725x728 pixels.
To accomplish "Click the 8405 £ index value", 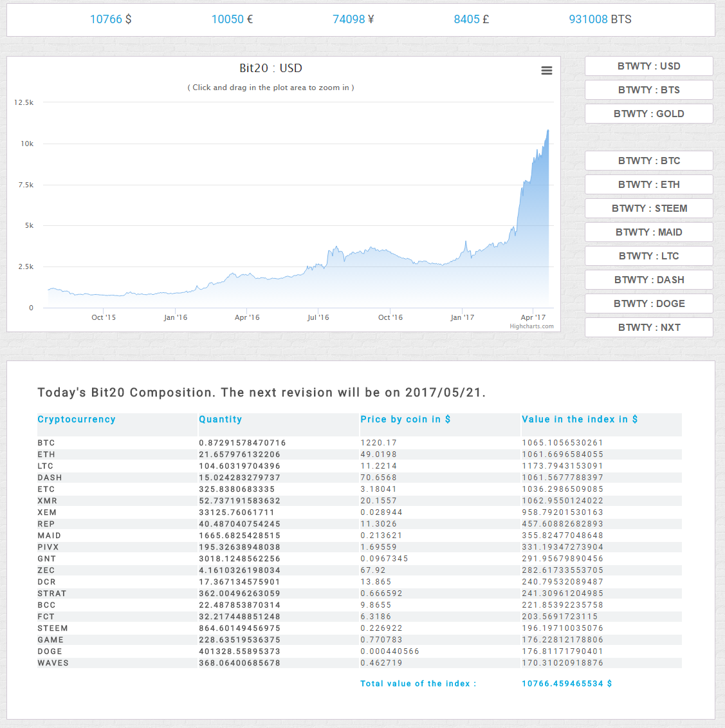I will [471, 19].
